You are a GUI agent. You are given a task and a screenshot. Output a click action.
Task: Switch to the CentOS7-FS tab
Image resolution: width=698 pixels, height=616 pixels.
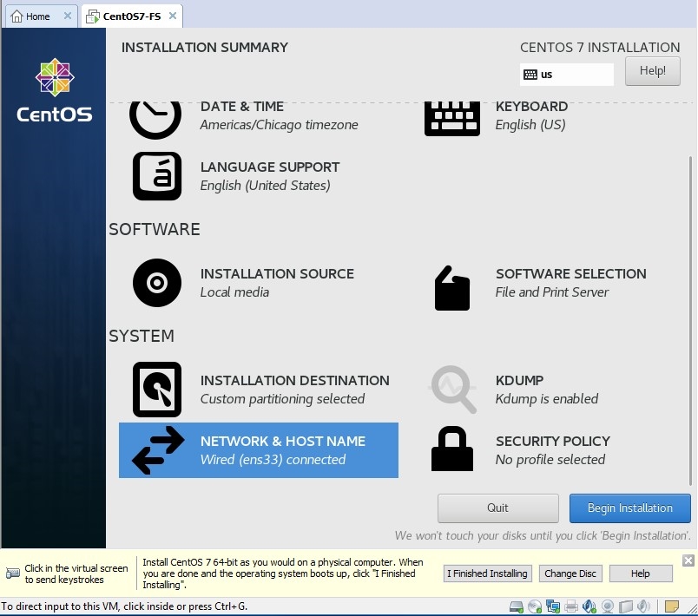(x=127, y=16)
